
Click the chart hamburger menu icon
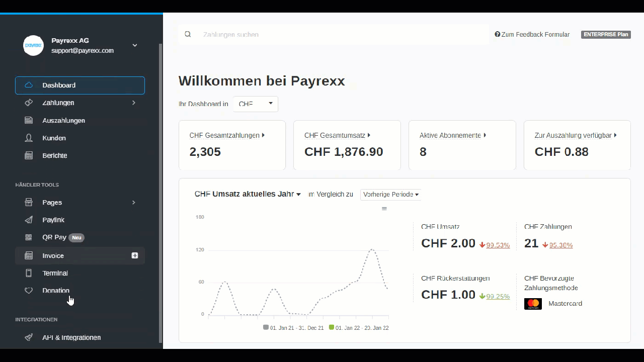[x=384, y=209]
